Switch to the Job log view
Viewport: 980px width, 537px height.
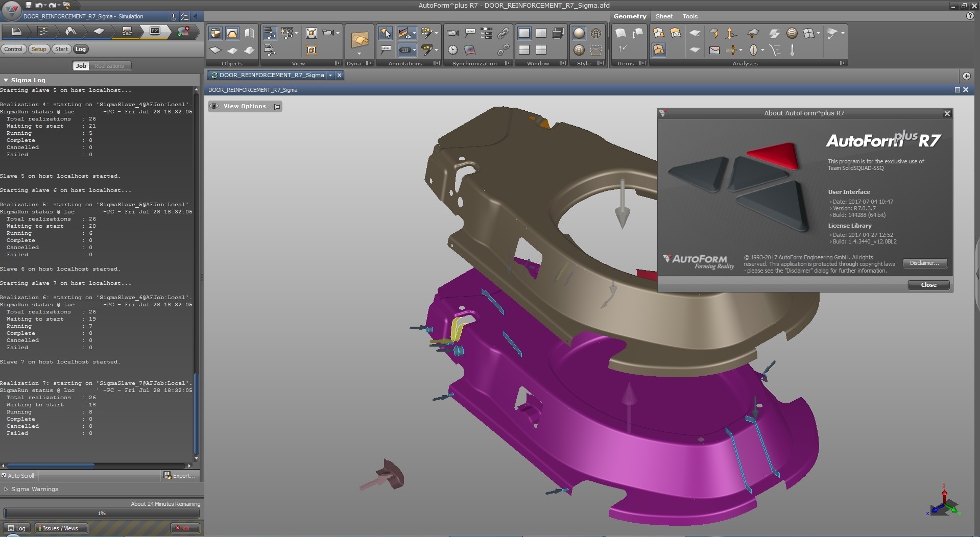(x=81, y=66)
